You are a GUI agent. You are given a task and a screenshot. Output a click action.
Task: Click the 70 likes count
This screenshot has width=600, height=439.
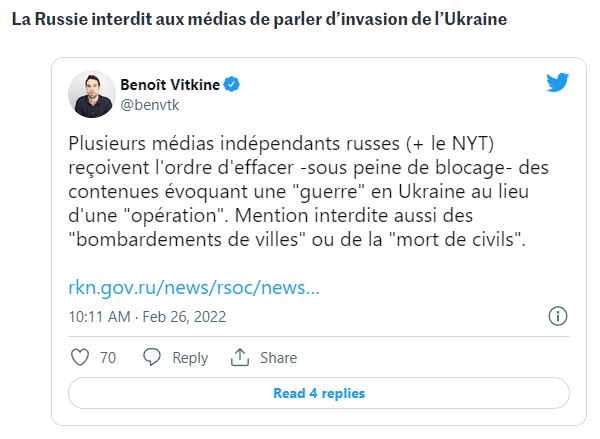[108, 357]
